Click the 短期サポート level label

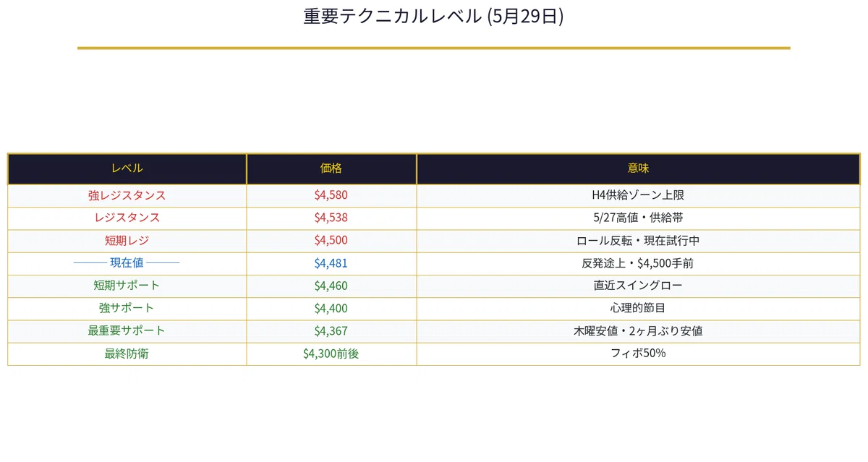click(x=127, y=286)
